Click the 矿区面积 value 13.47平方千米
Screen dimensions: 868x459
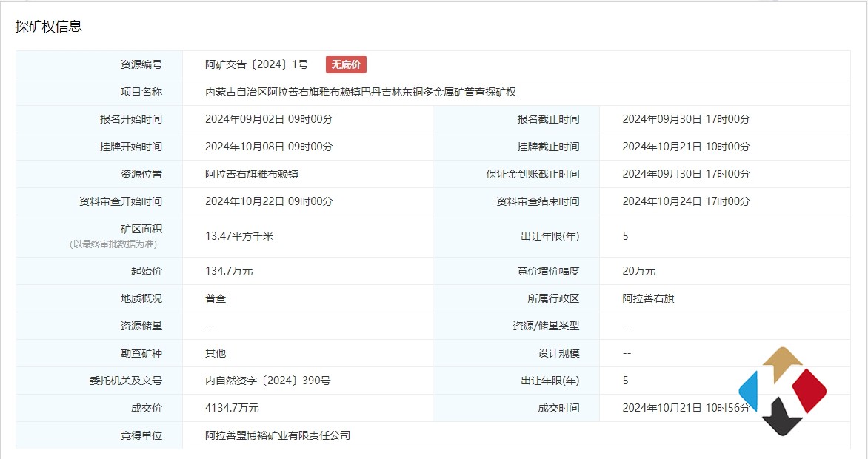coord(239,236)
